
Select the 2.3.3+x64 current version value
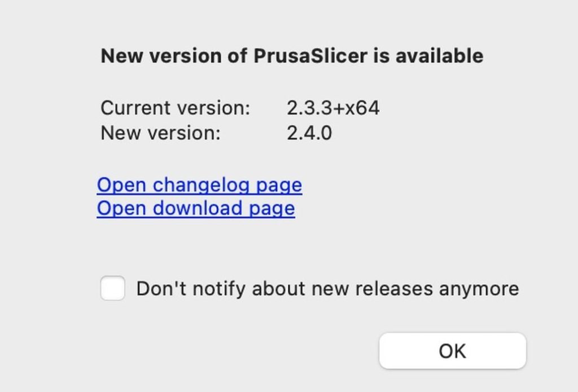point(333,108)
